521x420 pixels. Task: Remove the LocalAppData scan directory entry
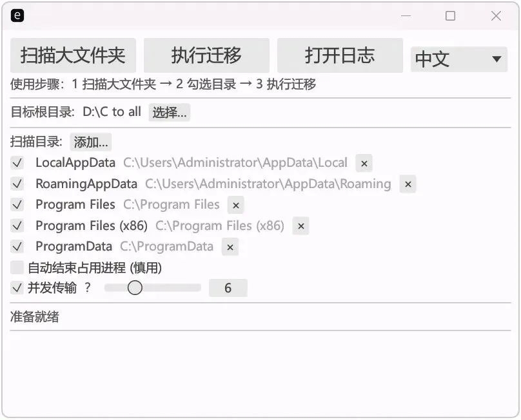click(364, 163)
